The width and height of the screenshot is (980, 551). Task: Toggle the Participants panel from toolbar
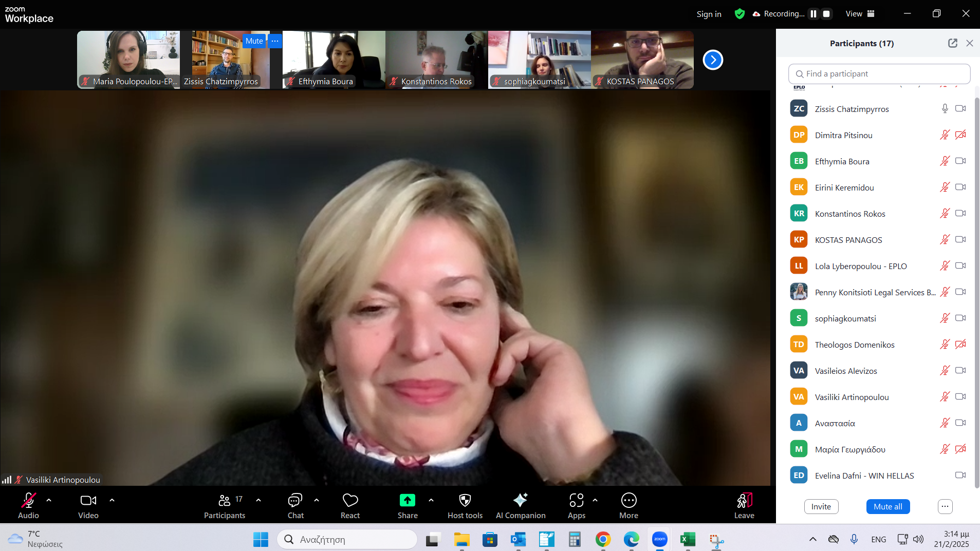click(x=225, y=505)
